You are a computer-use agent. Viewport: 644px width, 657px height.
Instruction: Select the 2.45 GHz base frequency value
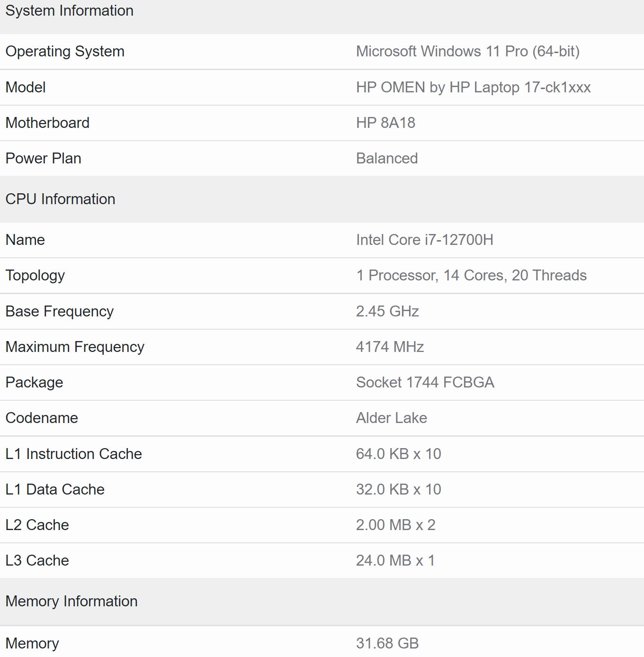(387, 311)
